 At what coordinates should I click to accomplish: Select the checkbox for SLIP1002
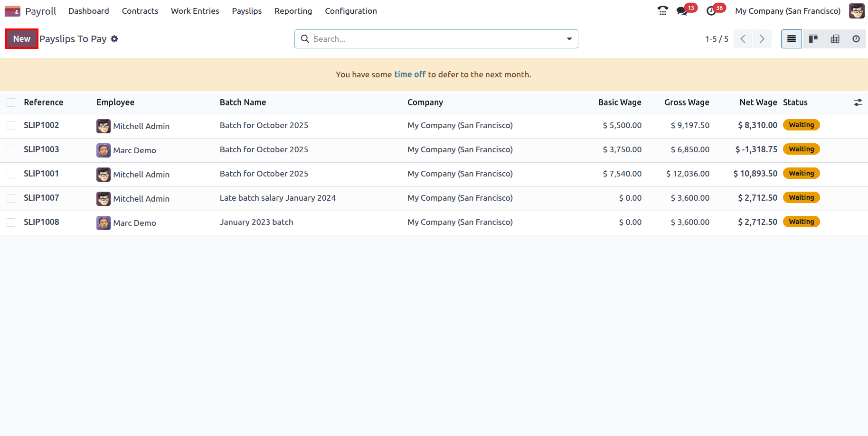pyautogui.click(x=11, y=125)
